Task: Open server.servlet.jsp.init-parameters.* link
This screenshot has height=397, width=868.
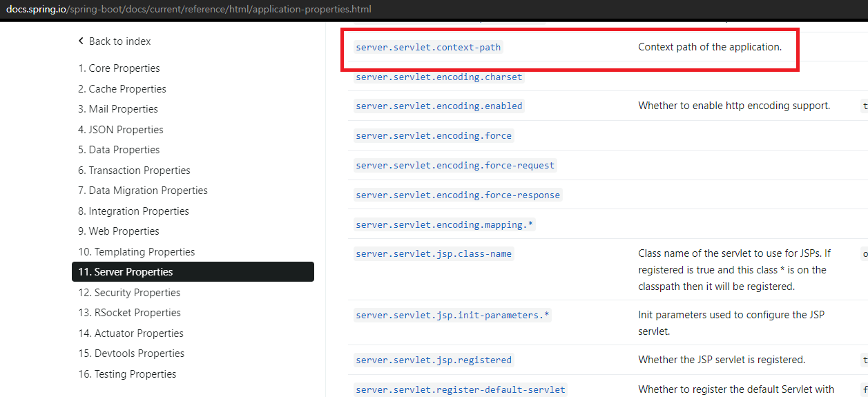Action: (453, 316)
